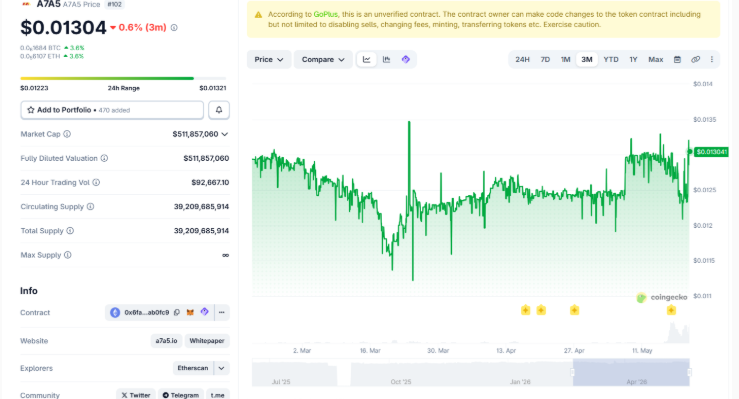
Task: Open chart three-dot more options menu
Action: click(x=712, y=59)
